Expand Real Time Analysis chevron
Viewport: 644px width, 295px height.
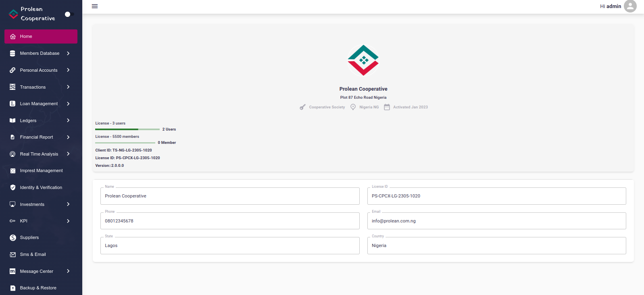tap(68, 154)
